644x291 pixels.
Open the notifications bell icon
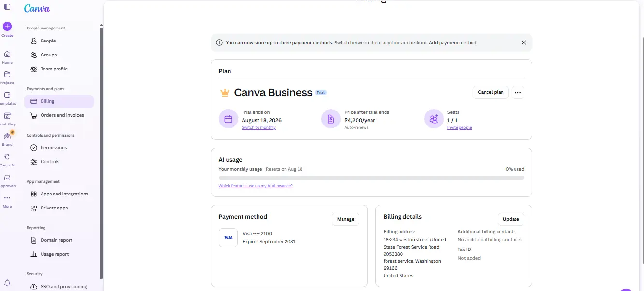pos(7,283)
